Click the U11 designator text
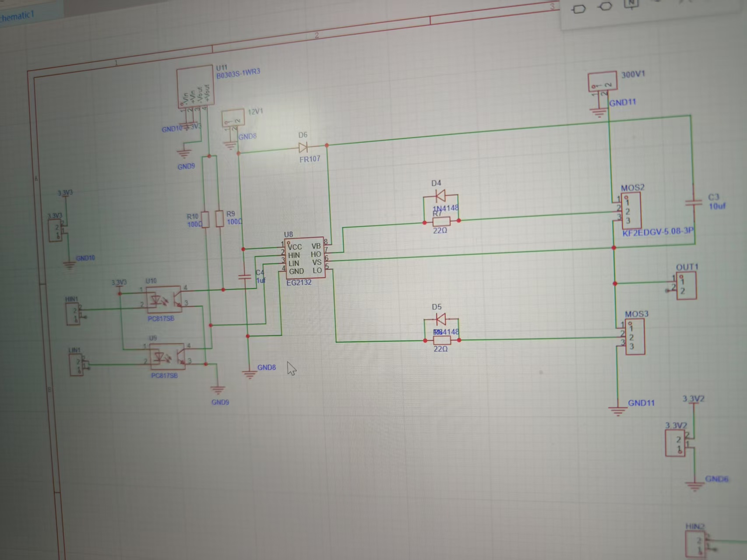The width and height of the screenshot is (747, 560). tap(222, 67)
